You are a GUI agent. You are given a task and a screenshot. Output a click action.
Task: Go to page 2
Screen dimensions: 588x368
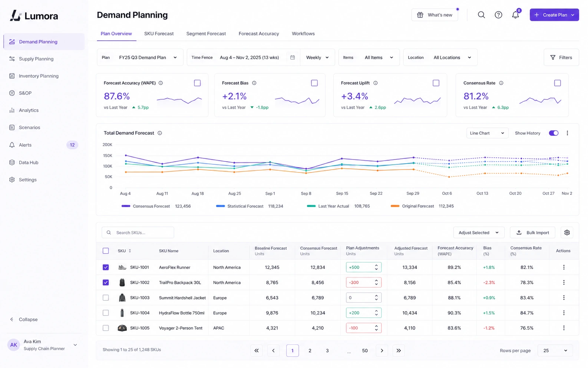coord(310,351)
